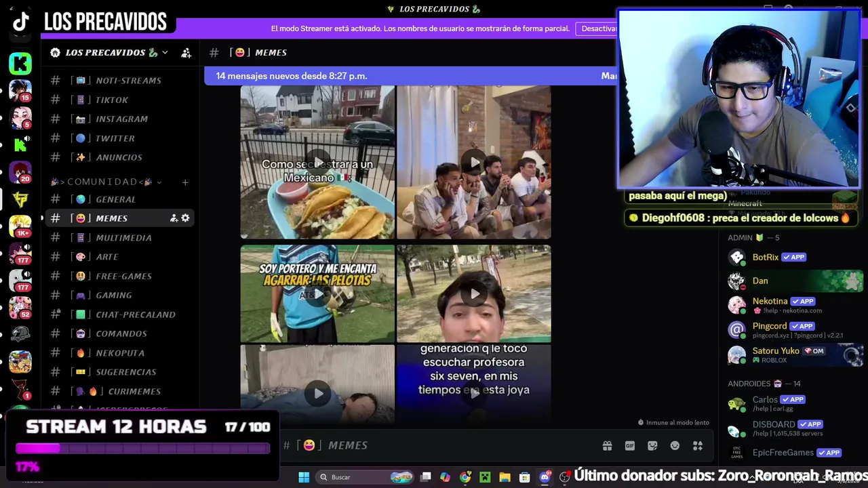Open the NOTI-STREAMS channel
The width and height of the screenshot is (868, 488).
click(x=121, y=81)
